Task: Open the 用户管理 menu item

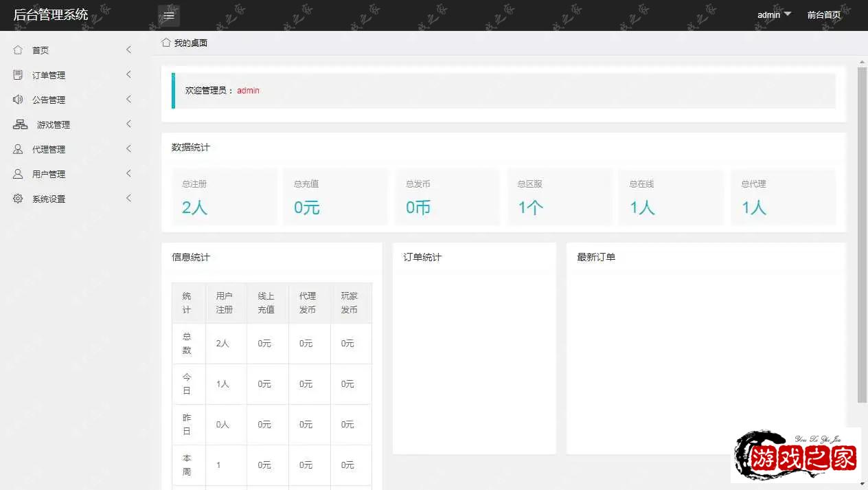Action: click(x=49, y=174)
